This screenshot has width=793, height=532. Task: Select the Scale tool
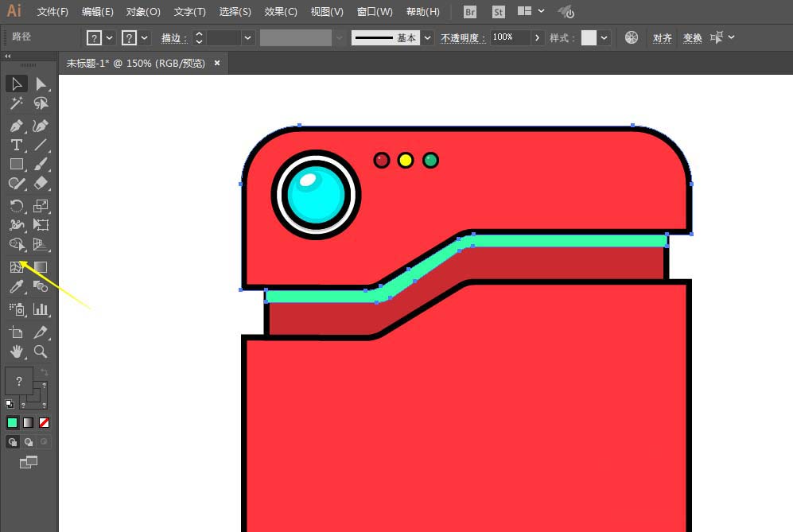(x=41, y=206)
